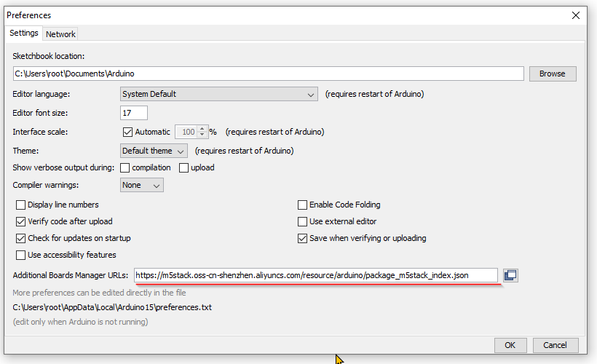597x364 pixels.
Task: Decrease interface scale with down arrow
Action: [x=202, y=135]
